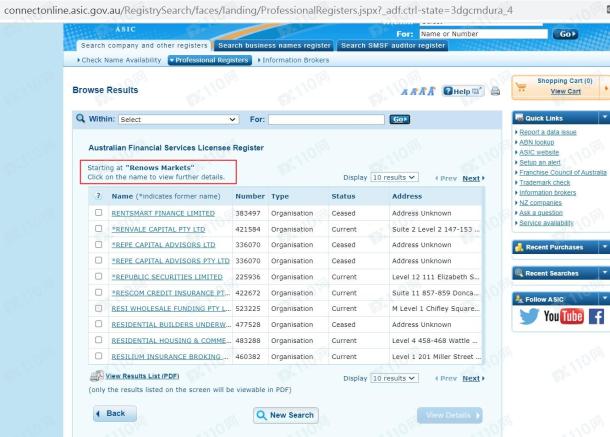This screenshot has width=610, height=437.
Task: Click the Help button with question mark
Action: 463,91
